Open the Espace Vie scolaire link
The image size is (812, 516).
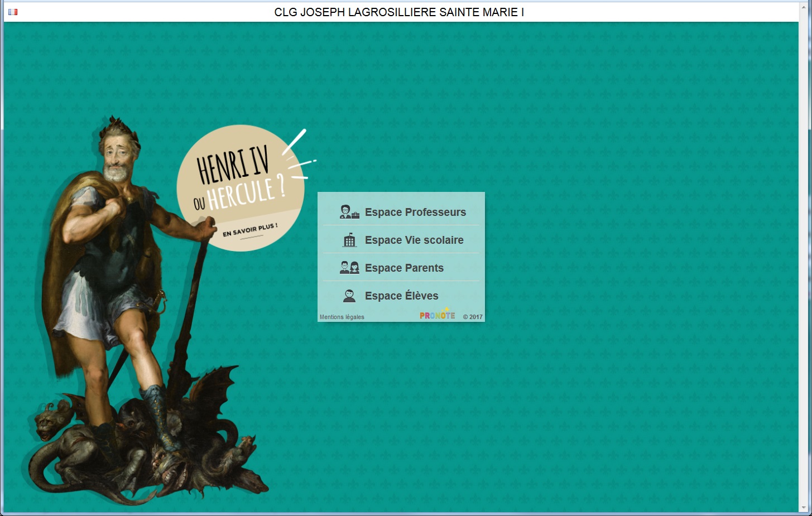414,240
